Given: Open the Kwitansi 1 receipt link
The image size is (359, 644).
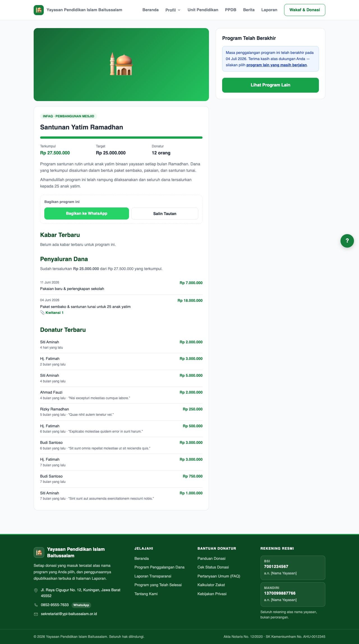Looking at the screenshot, I should coord(54,313).
